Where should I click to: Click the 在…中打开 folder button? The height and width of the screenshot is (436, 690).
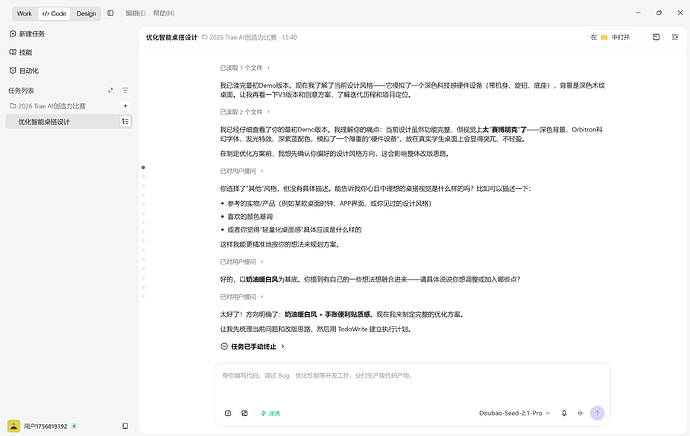[x=610, y=37]
